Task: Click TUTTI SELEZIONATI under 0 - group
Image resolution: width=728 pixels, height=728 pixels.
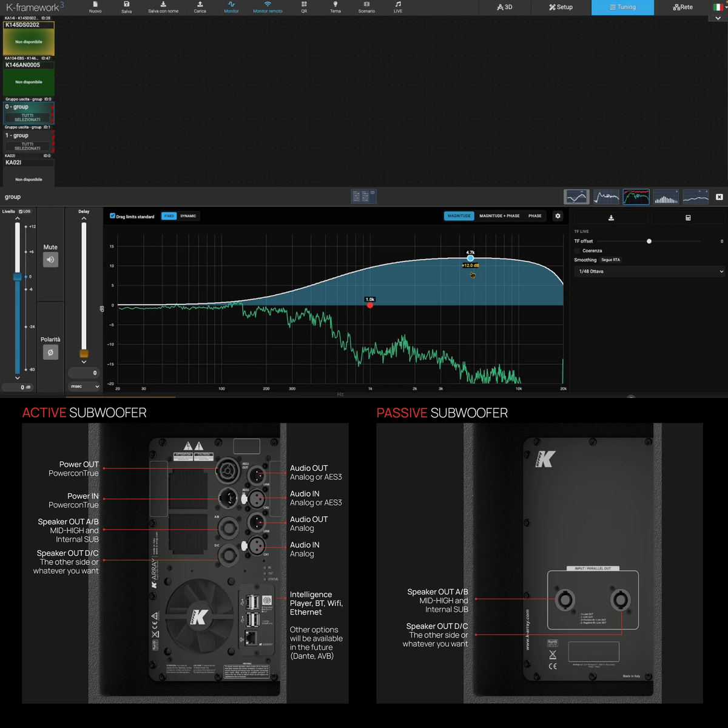Action: [27, 117]
